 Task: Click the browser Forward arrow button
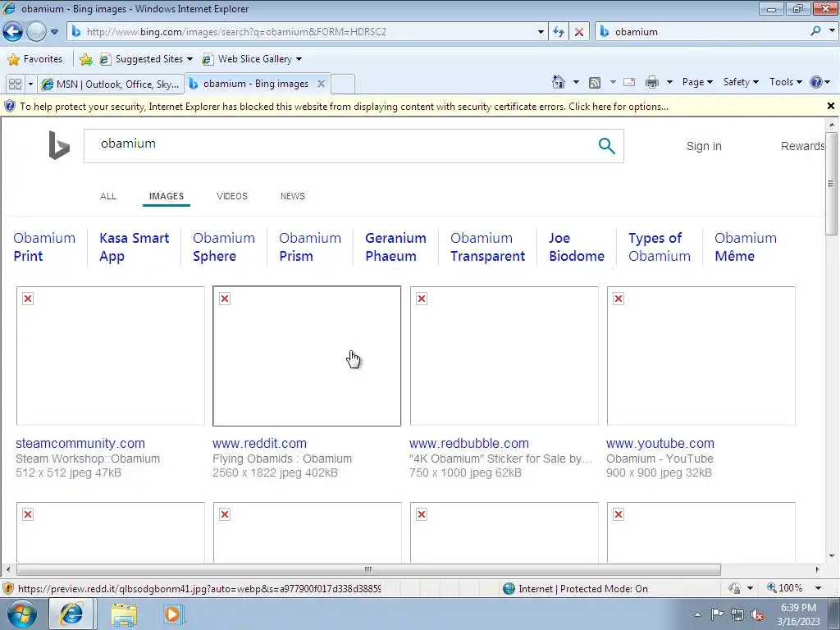[x=36, y=32]
